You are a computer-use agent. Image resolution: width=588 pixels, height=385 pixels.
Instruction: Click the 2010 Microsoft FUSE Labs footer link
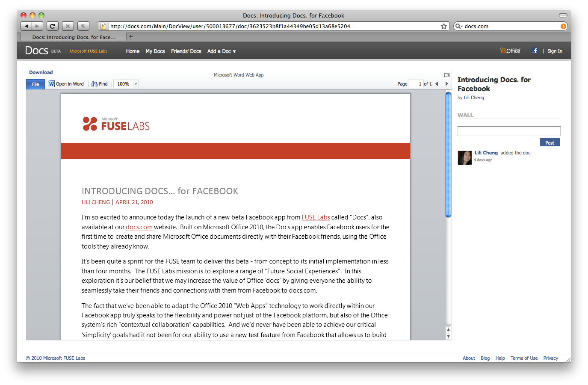click(x=56, y=358)
